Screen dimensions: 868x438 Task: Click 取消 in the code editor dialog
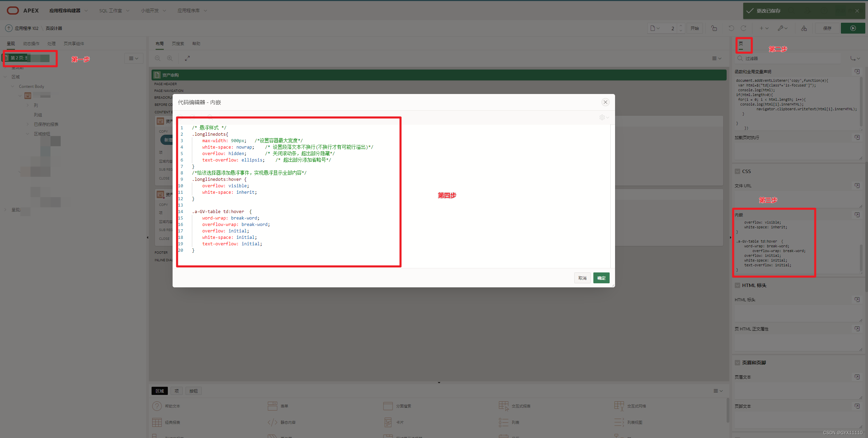pyautogui.click(x=583, y=278)
